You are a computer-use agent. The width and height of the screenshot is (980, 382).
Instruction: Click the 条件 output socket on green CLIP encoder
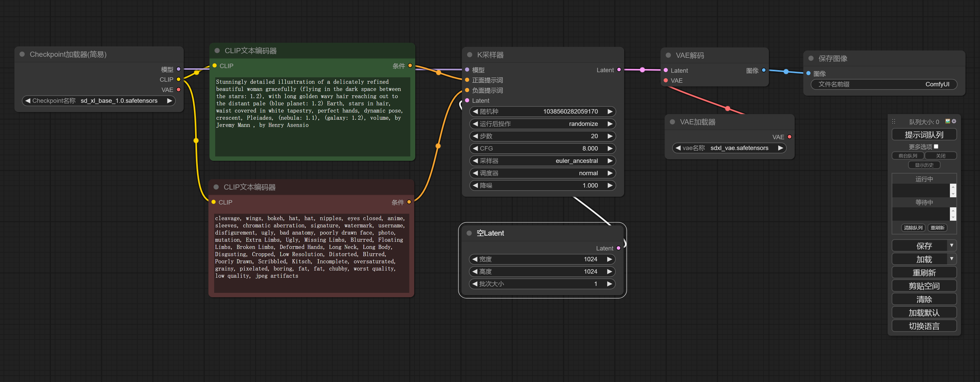[410, 66]
